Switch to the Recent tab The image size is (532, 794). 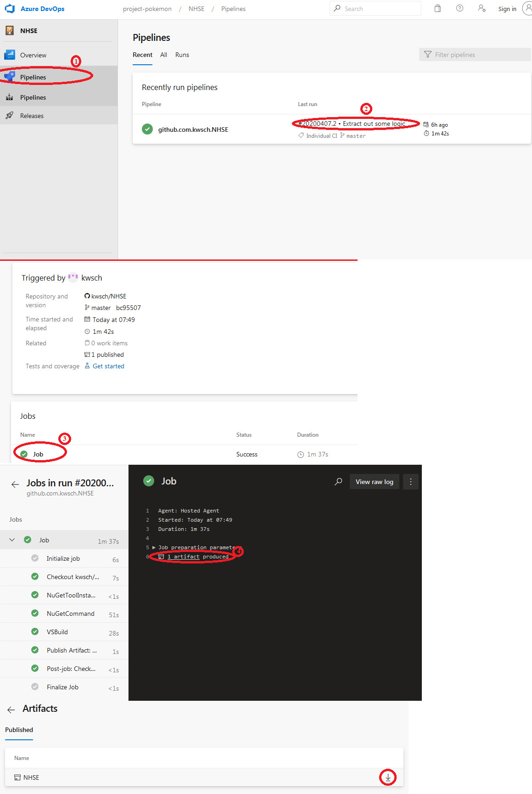tap(142, 55)
